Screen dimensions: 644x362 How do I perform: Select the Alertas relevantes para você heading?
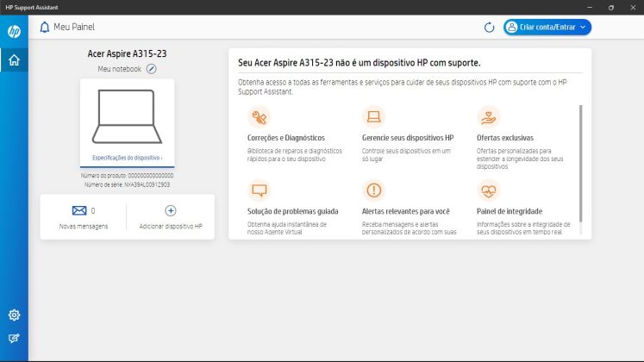406,211
